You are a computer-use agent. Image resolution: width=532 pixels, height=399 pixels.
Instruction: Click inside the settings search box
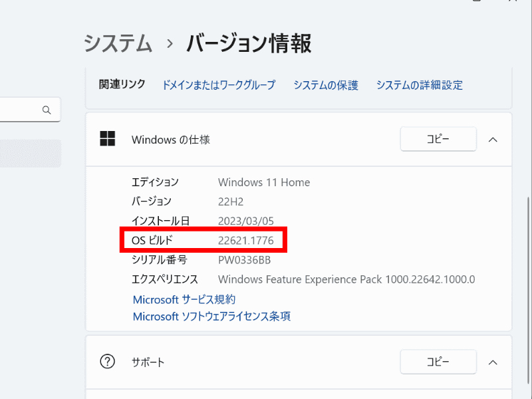point(23,109)
